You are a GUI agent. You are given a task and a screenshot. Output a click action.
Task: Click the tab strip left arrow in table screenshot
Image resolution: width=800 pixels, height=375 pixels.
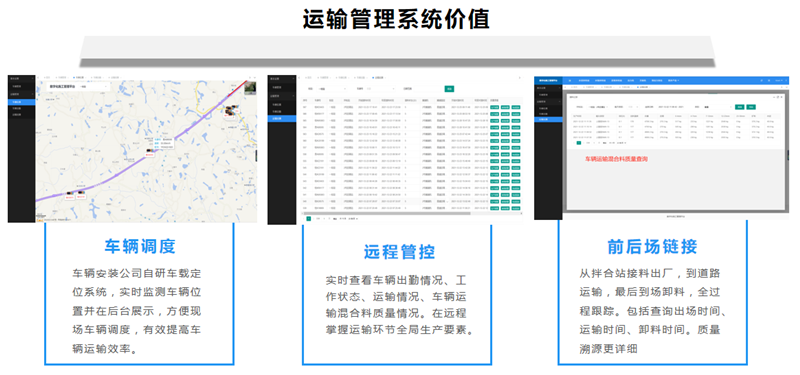coord(300,78)
